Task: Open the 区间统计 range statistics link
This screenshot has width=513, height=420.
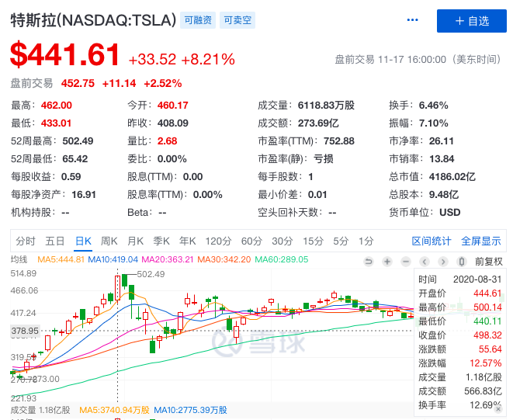Action: (x=431, y=241)
